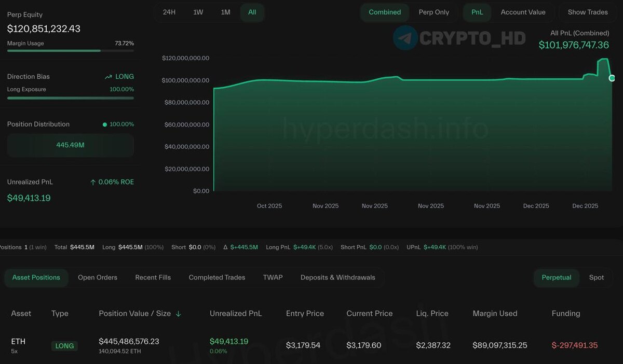Open the Completed Trades tab
The height and width of the screenshot is (364, 623).
pos(217,277)
